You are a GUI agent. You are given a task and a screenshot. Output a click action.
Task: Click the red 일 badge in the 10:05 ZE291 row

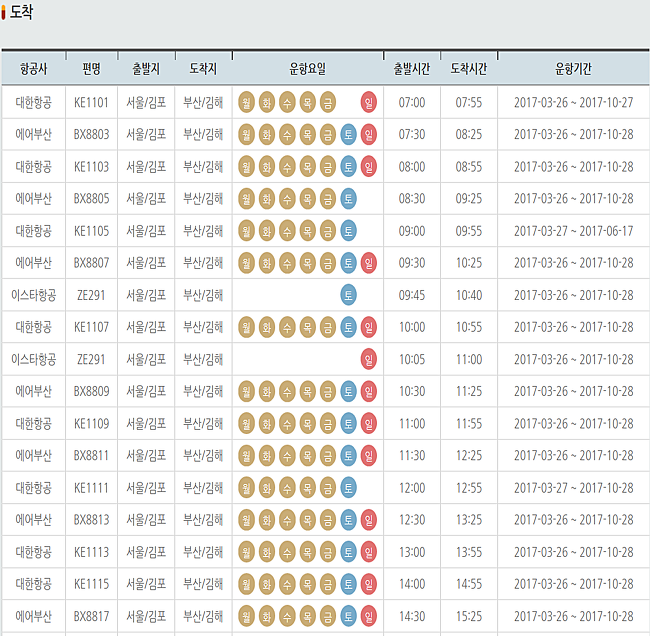(x=369, y=359)
